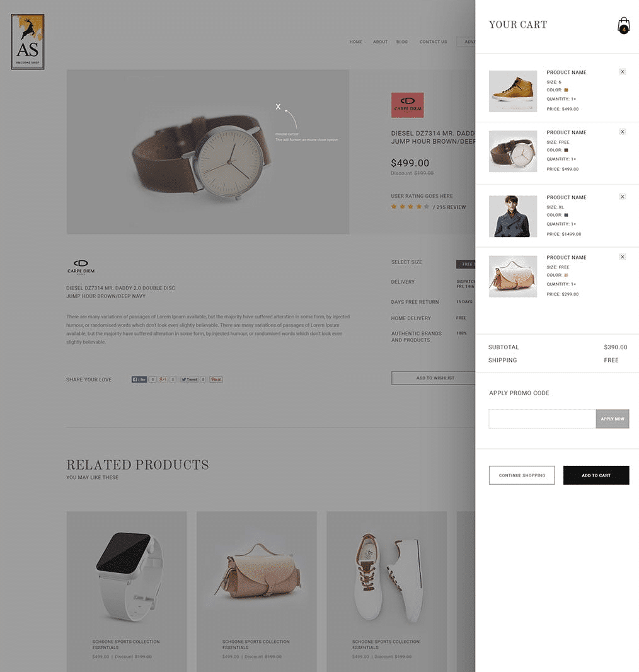
Task: Remove the handbag item from cart
Action: [x=622, y=257]
